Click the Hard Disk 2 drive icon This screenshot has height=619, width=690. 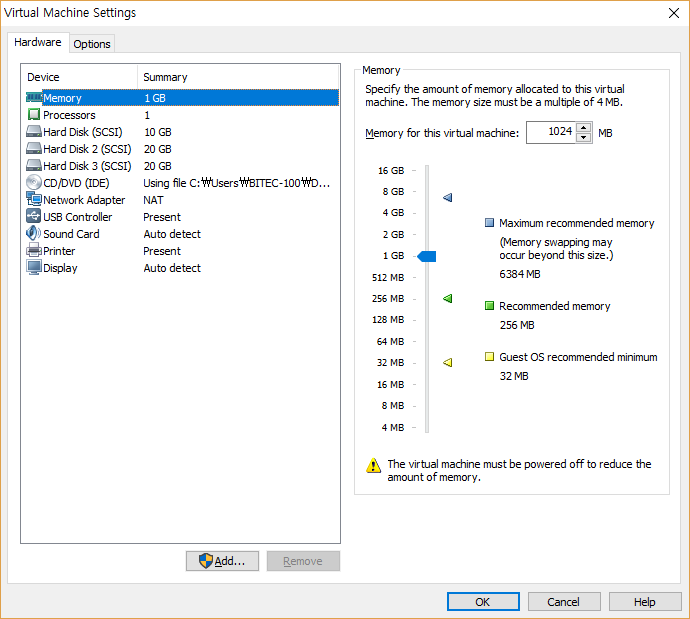[x=34, y=149]
